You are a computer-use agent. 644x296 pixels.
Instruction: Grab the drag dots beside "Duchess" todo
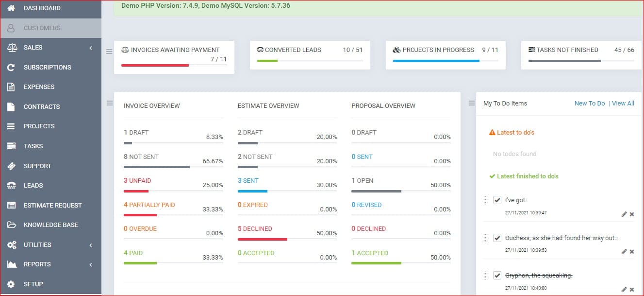[x=485, y=238]
